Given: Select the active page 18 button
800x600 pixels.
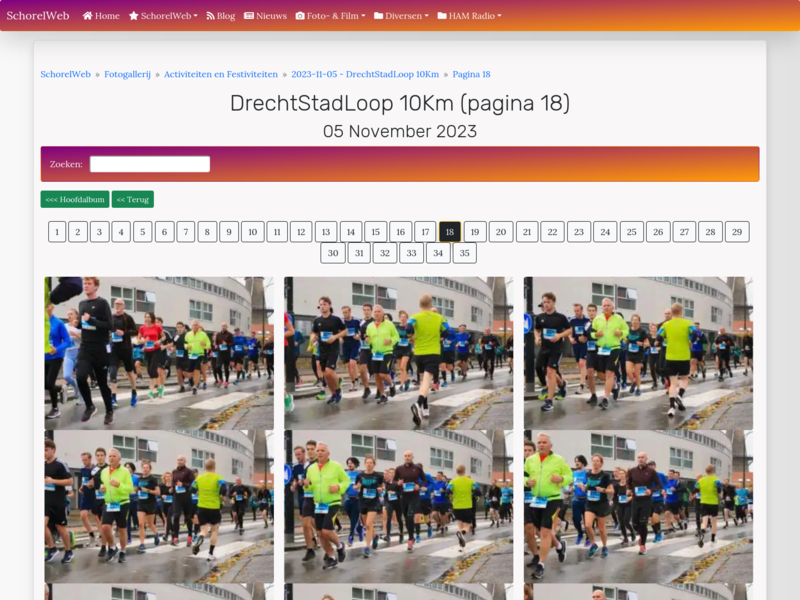Looking at the screenshot, I should (450, 232).
